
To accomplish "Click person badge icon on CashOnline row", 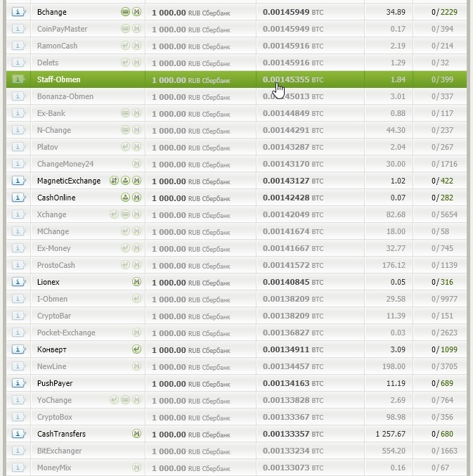I will [x=125, y=198].
